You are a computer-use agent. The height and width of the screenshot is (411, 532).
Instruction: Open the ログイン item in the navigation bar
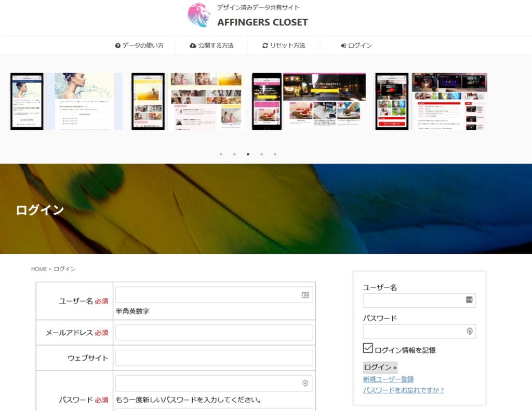tap(356, 45)
